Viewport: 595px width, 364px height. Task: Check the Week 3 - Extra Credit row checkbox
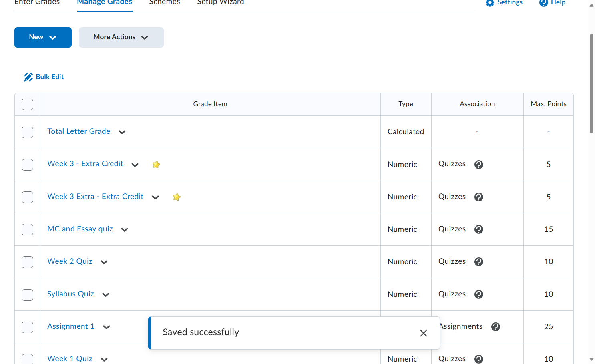(x=27, y=165)
